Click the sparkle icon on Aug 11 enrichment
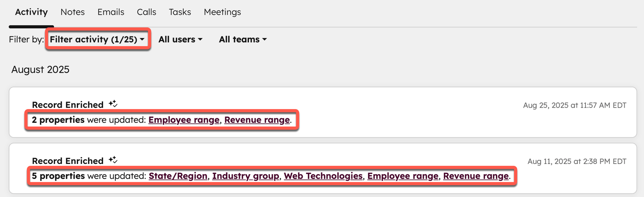The image size is (644, 197). coord(113,160)
